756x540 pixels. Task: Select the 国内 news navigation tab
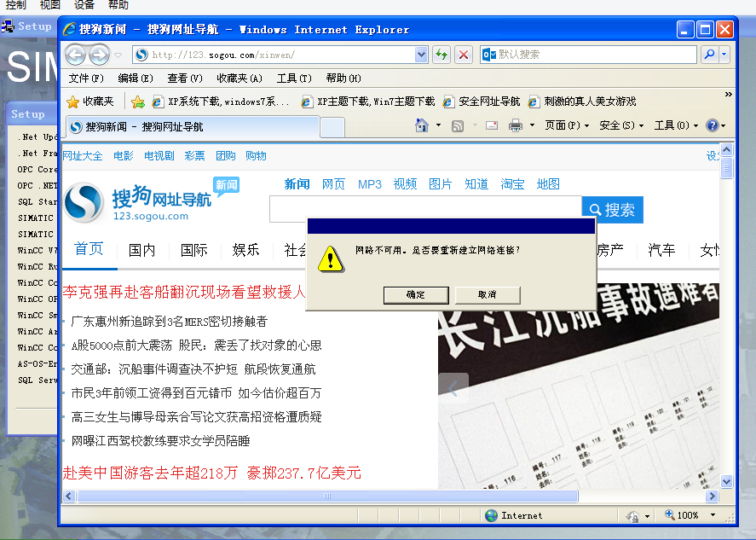tap(141, 250)
